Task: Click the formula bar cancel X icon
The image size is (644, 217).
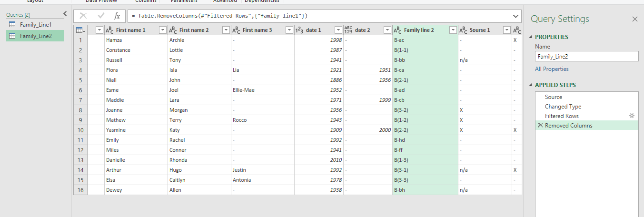Action: [x=83, y=16]
